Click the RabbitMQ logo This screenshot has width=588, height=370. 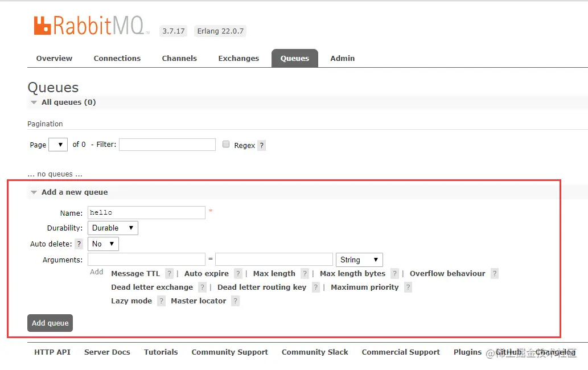pyautogui.click(x=92, y=26)
